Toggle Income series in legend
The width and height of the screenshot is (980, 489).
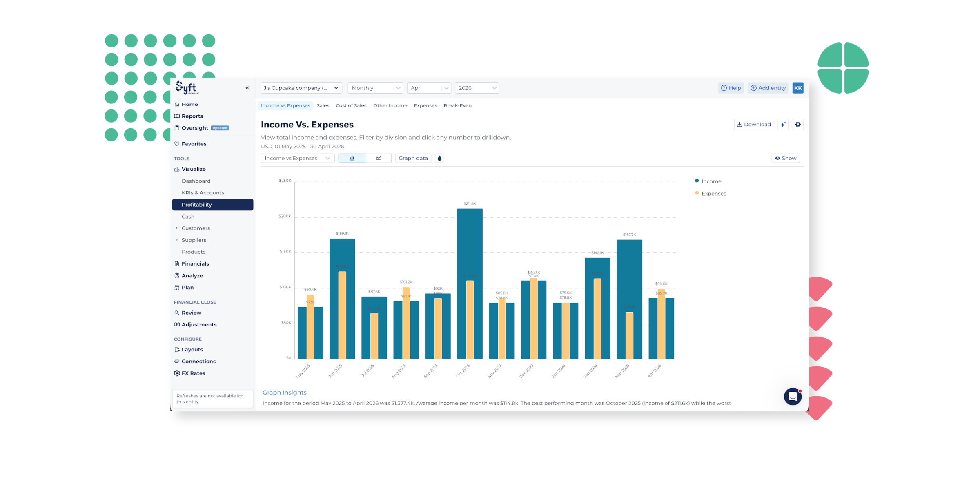(x=708, y=181)
